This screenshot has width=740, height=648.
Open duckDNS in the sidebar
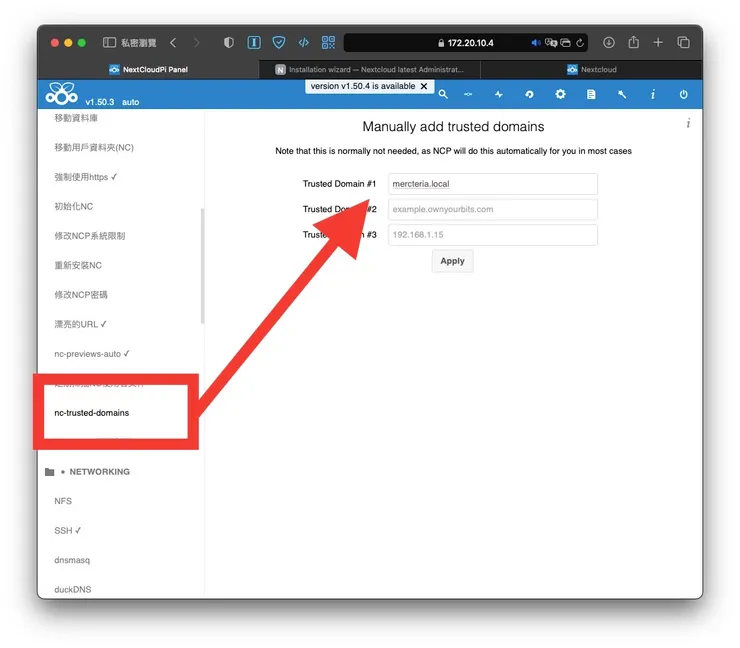click(x=73, y=589)
